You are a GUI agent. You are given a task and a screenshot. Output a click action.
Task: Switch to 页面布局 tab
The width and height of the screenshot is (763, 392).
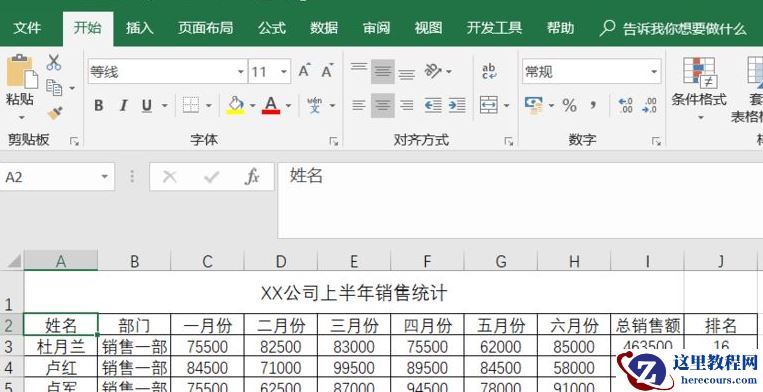click(x=205, y=28)
